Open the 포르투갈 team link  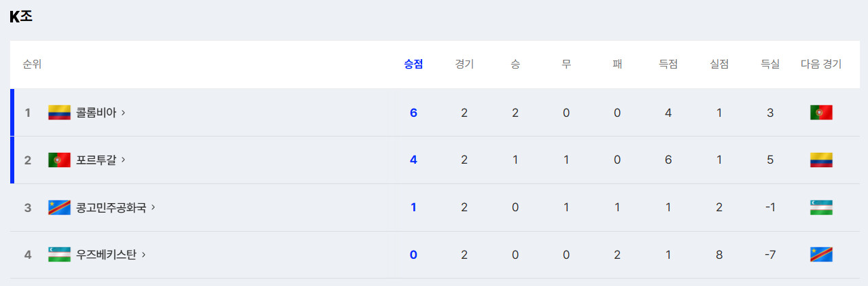pyautogui.click(x=96, y=160)
